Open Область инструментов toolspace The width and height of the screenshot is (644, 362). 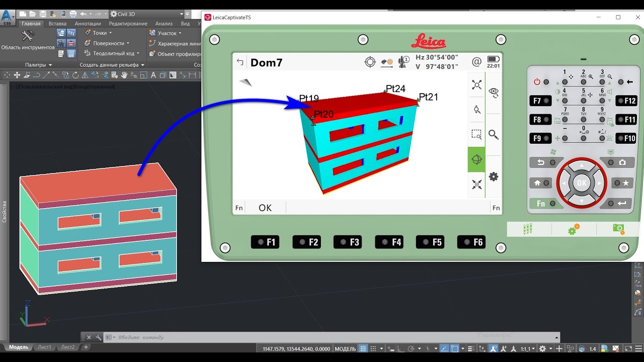[x=28, y=40]
